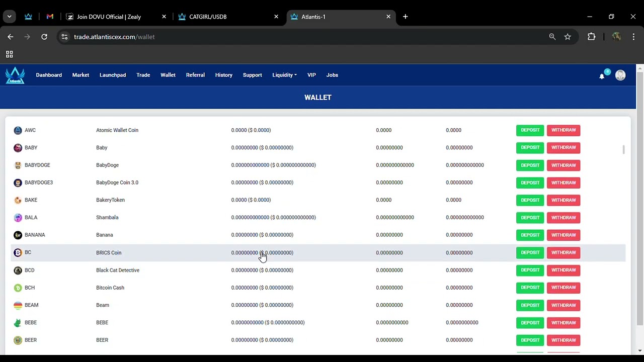
Task: Open the Market page
Action: pos(80,75)
